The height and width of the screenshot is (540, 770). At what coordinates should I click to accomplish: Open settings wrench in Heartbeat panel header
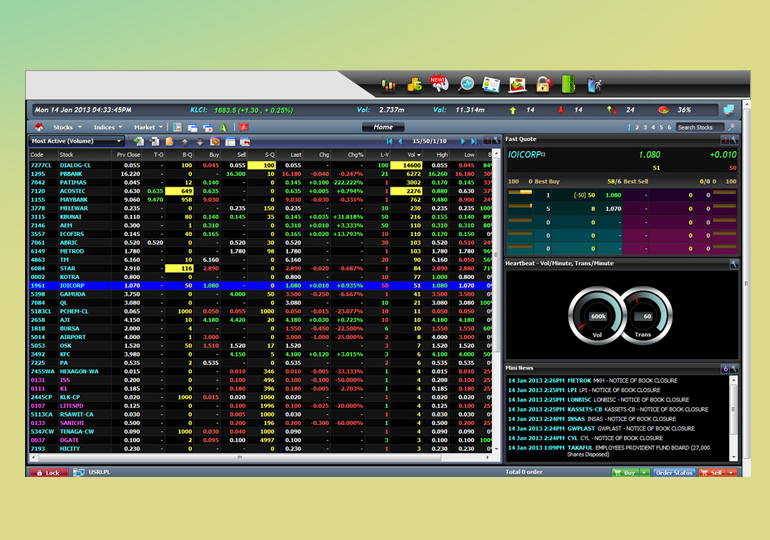click(734, 264)
